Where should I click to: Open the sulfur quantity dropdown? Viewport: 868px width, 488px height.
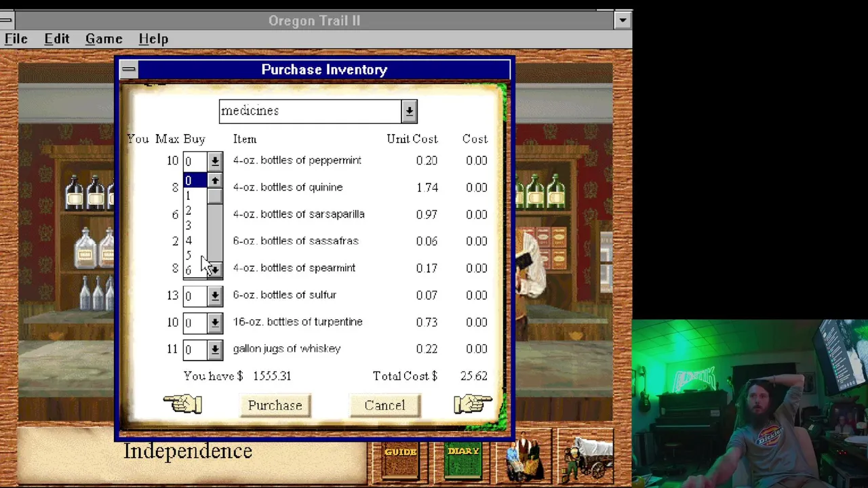coord(214,296)
